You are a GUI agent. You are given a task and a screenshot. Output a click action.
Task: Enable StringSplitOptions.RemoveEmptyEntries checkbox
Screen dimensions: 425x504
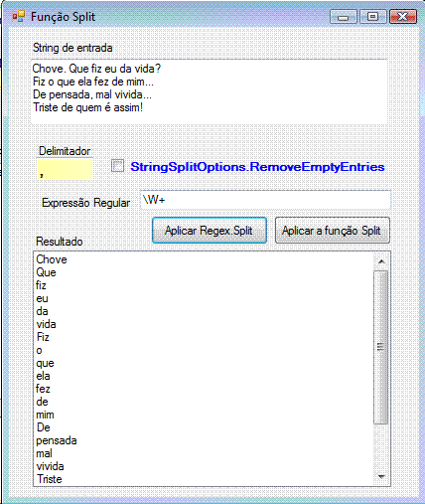pyautogui.click(x=117, y=166)
